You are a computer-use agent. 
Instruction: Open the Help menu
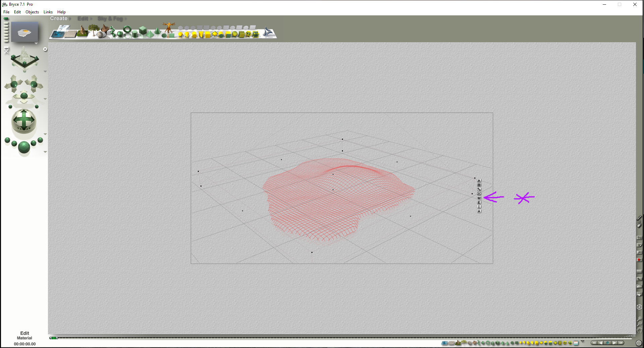(x=61, y=12)
